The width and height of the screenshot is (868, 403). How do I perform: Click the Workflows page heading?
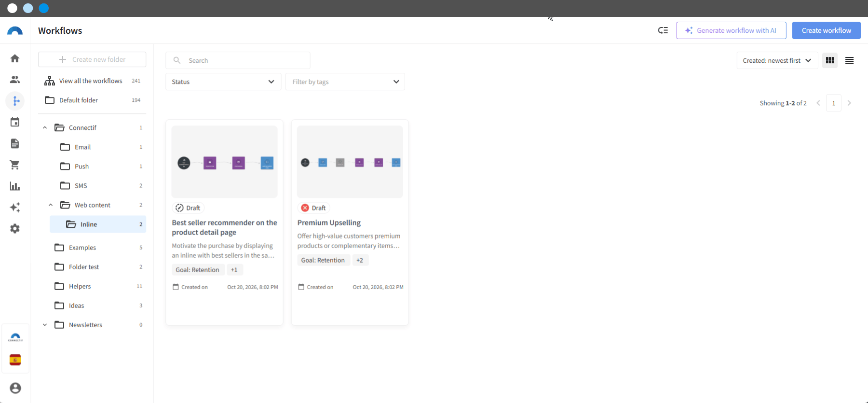point(60,30)
